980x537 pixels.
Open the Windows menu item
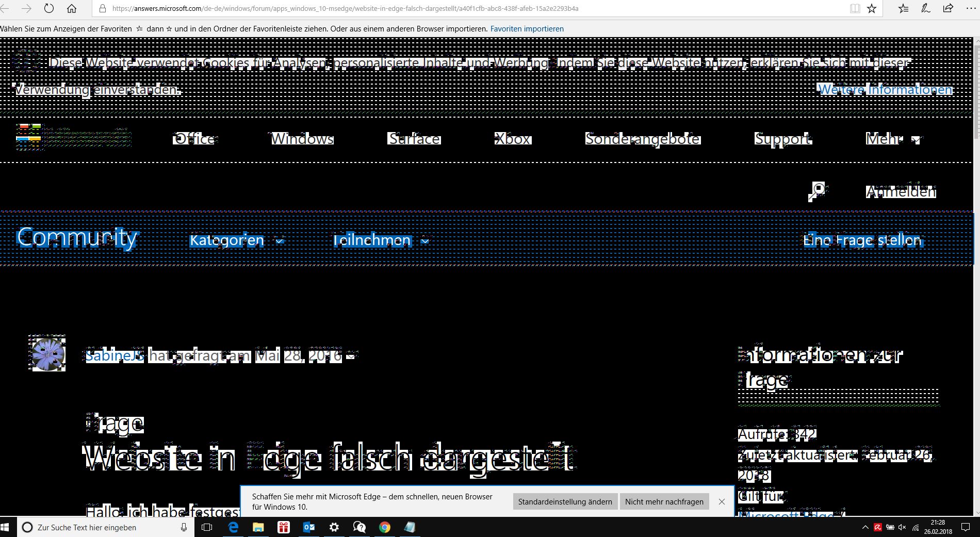pyautogui.click(x=303, y=139)
